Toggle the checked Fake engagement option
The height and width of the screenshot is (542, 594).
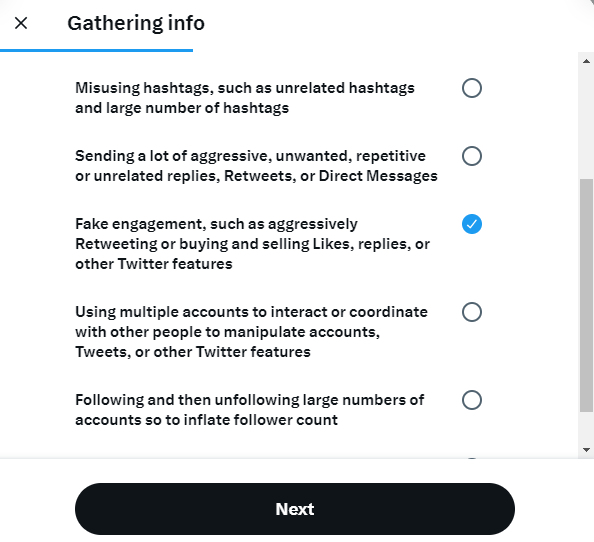pos(472,224)
